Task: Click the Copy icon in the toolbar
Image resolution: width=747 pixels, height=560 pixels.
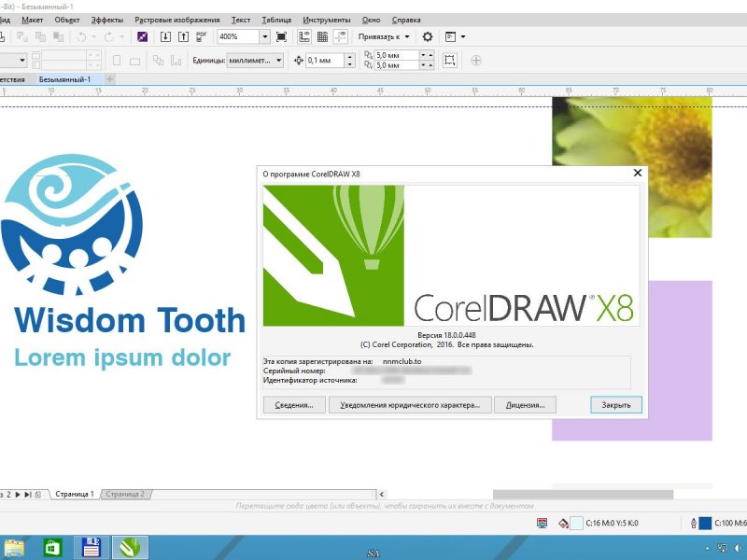Action: pos(40,36)
